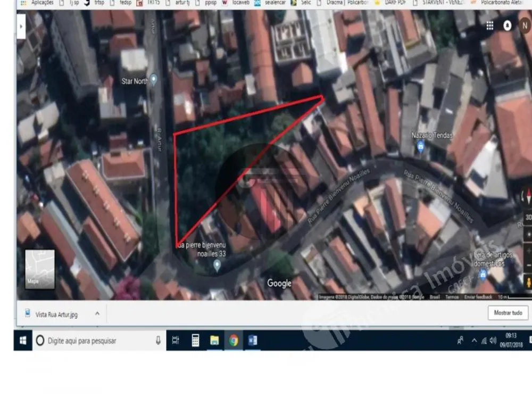The height and width of the screenshot is (399, 532).
Task: Open the trtsp bookmark
Action: pyautogui.click(x=95, y=3)
